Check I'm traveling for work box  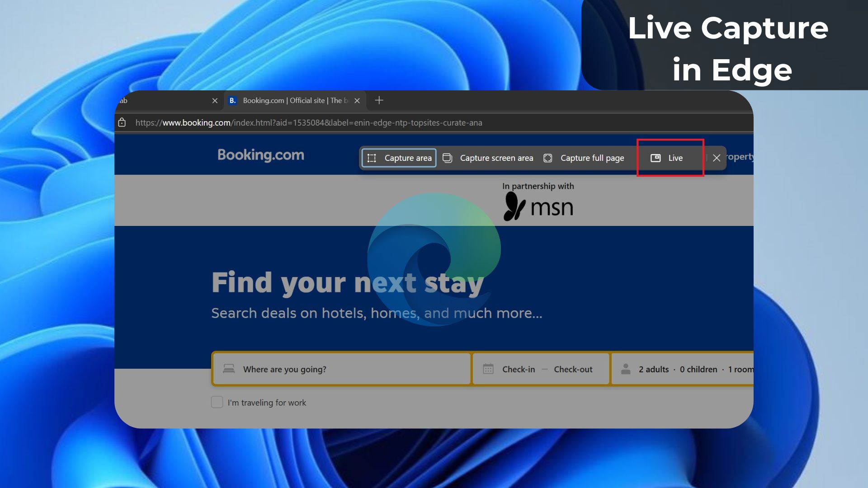217,402
